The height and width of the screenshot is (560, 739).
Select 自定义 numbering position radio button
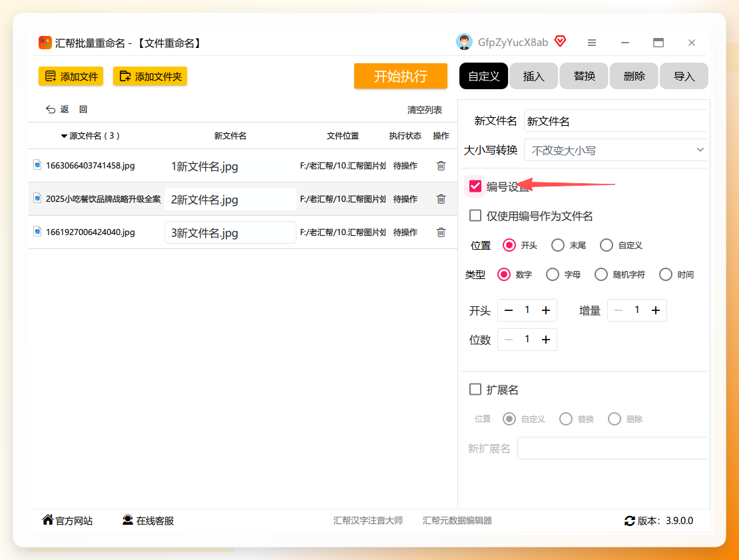point(607,245)
